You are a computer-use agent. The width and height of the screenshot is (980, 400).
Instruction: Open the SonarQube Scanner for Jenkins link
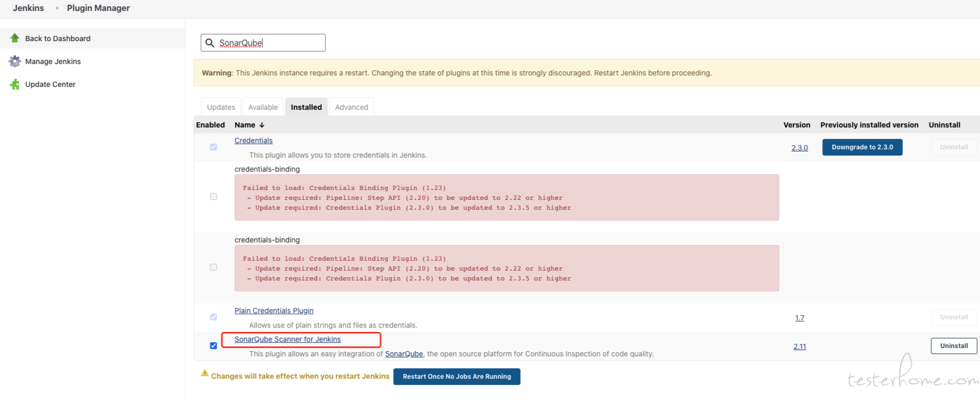click(x=287, y=339)
